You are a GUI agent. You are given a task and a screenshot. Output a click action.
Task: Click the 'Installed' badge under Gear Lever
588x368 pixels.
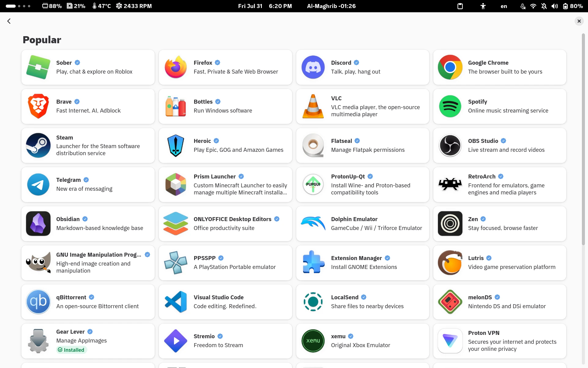tap(72, 350)
